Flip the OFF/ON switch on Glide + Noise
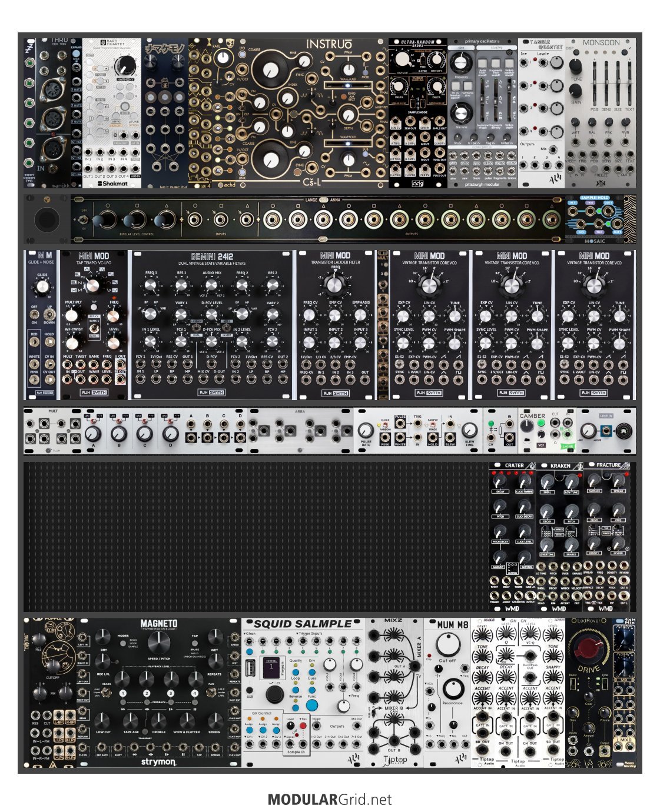 pos(34,314)
